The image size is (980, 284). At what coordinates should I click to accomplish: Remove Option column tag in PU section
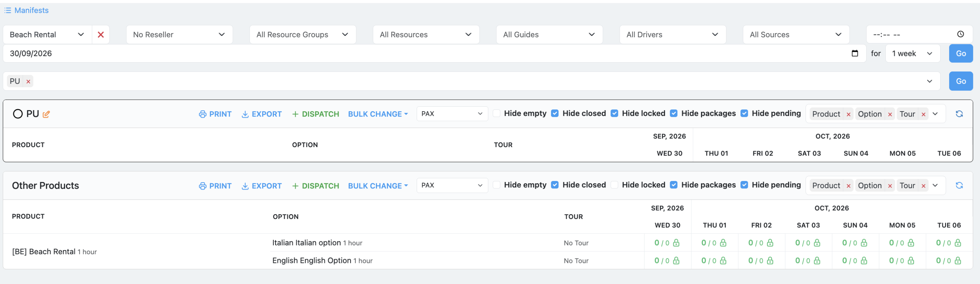coord(890,114)
